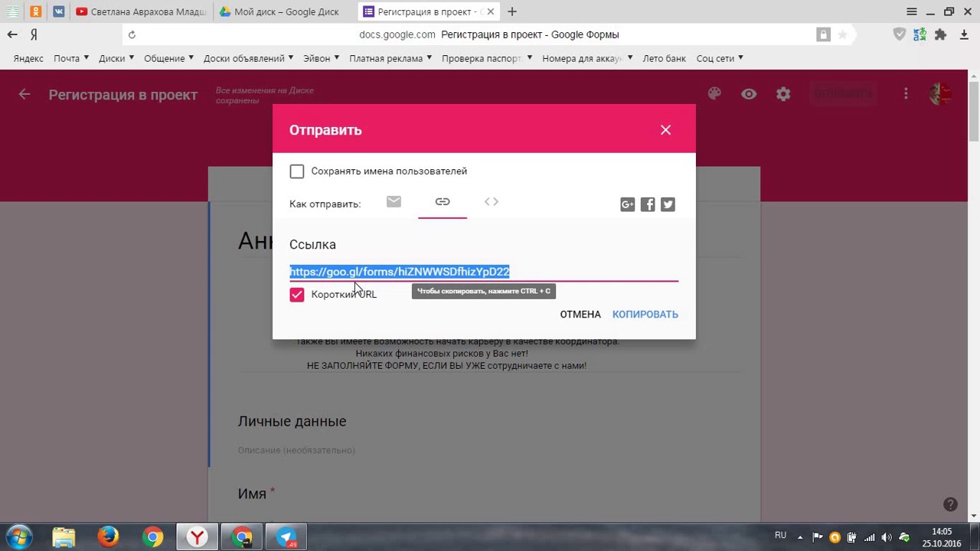Expand the Соц сети bookmarks folder
The image size is (980, 551).
720,58
